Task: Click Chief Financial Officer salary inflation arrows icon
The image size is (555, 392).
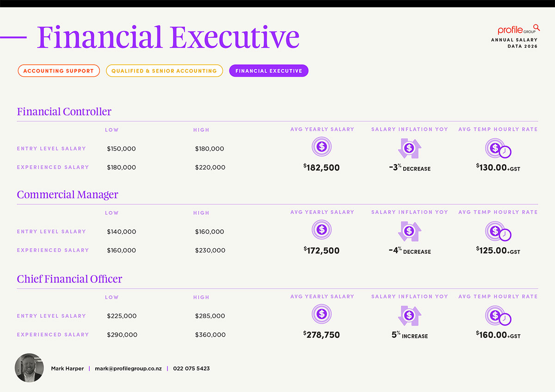Action: pyautogui.click(x=409, y=315)
